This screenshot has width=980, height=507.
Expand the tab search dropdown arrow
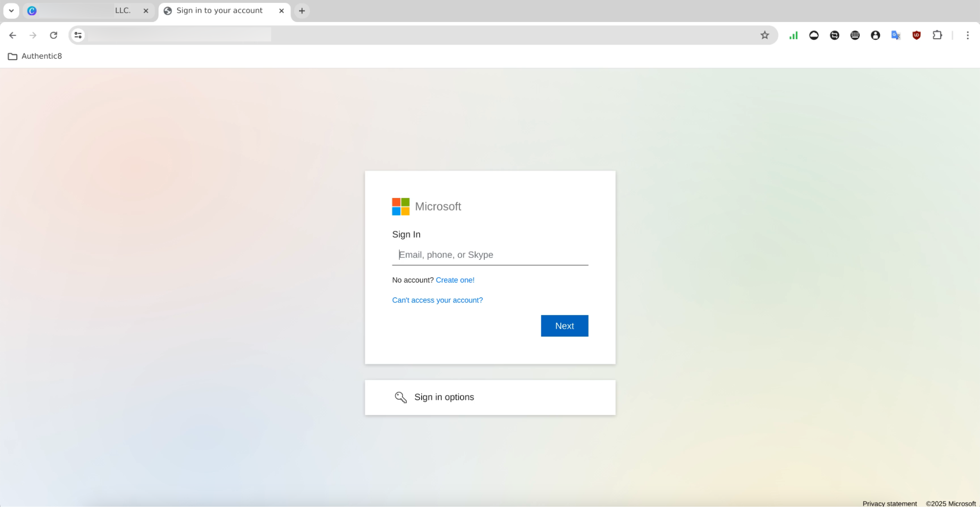[11, 11]
